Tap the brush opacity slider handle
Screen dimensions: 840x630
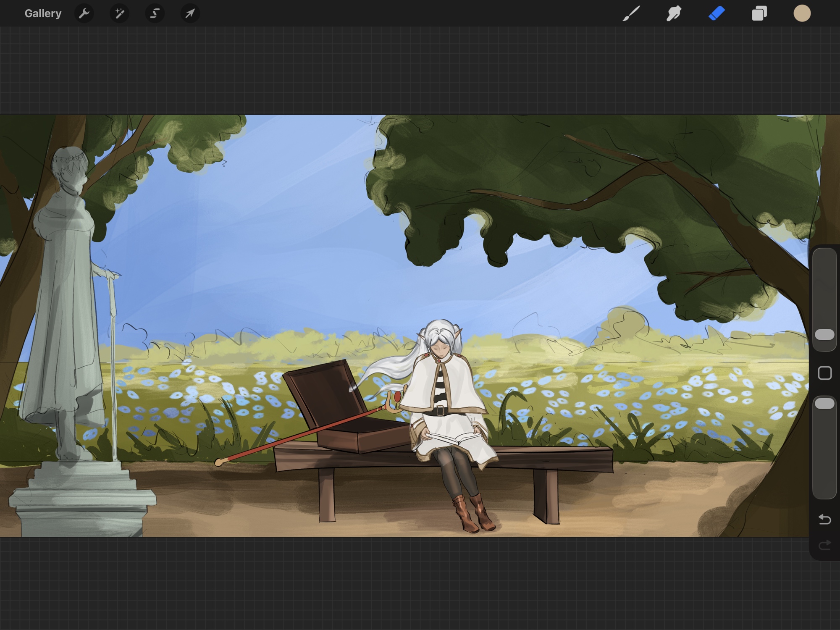pyautogui.click(x=824, y=404)
